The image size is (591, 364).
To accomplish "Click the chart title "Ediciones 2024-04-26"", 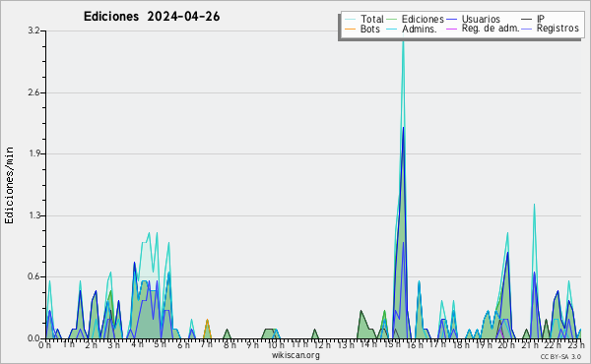I will point(152,17).
